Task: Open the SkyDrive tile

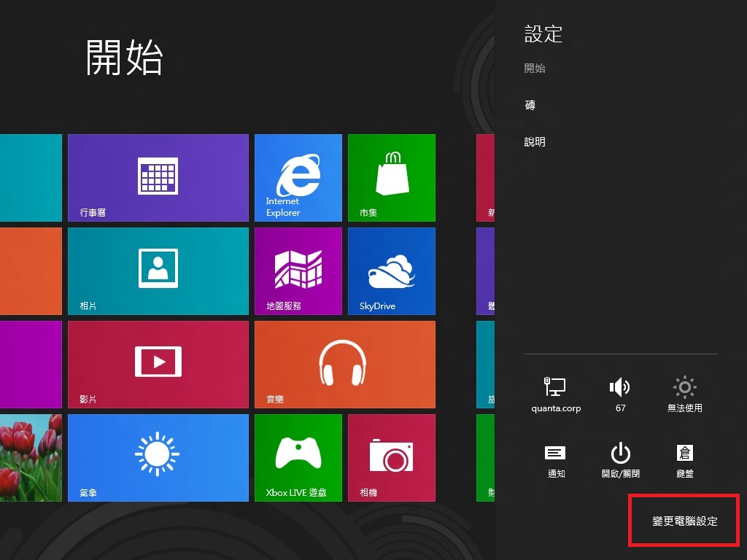Action: pyautogui.click(x=391, y=271)
